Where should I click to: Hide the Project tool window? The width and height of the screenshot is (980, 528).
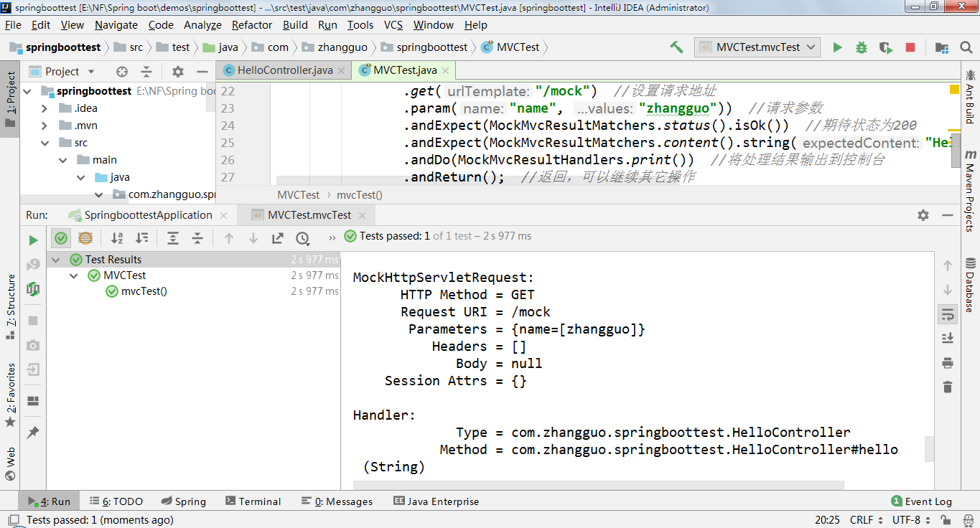point(202,72)
